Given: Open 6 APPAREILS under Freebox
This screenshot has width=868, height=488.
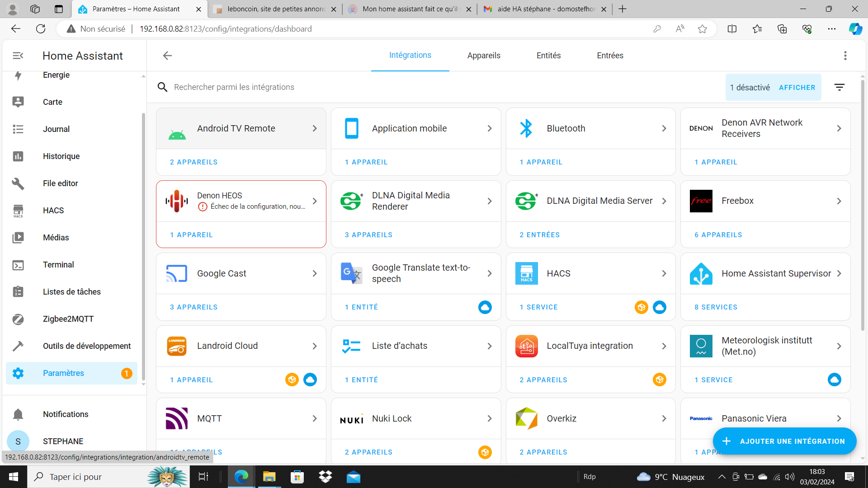Looking at the screenshot, I should tap(718, 235).
